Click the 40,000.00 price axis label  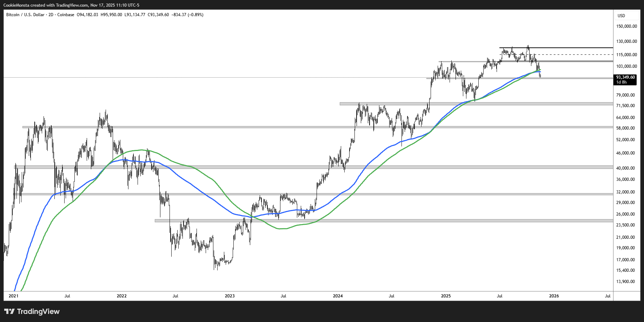coord(625,168)
